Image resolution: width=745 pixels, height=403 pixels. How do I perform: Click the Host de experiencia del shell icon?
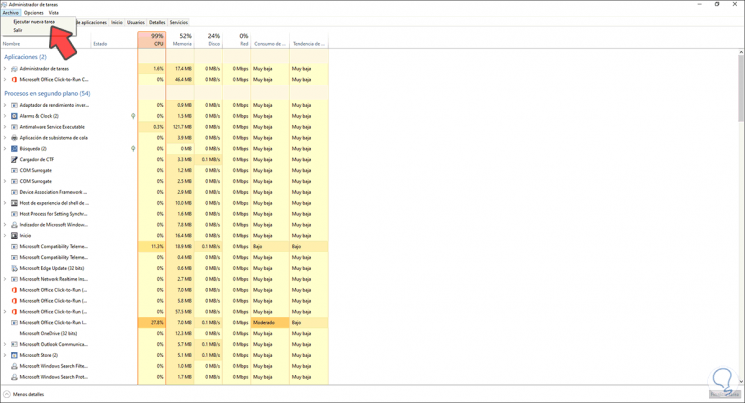tap(14, 203)
